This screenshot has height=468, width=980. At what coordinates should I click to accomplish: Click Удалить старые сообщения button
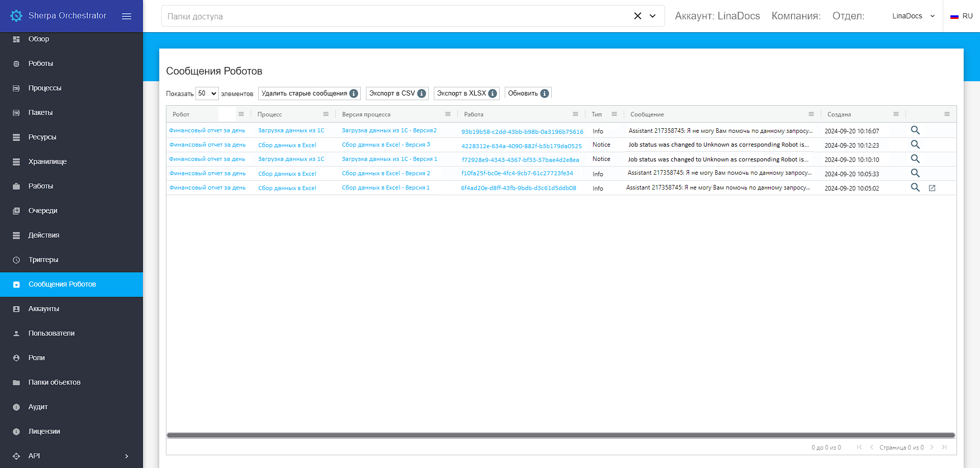click(304, 93)
